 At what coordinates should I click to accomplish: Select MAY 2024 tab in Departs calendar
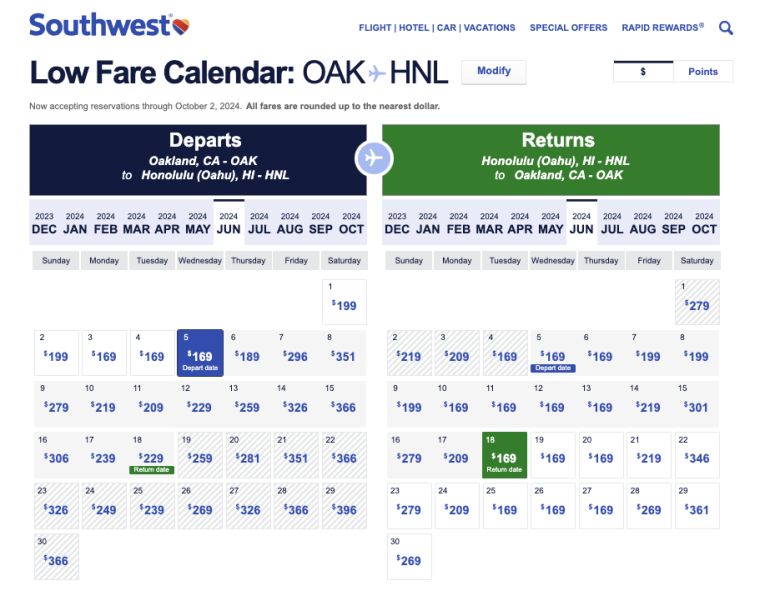click(x=197, y=223)
